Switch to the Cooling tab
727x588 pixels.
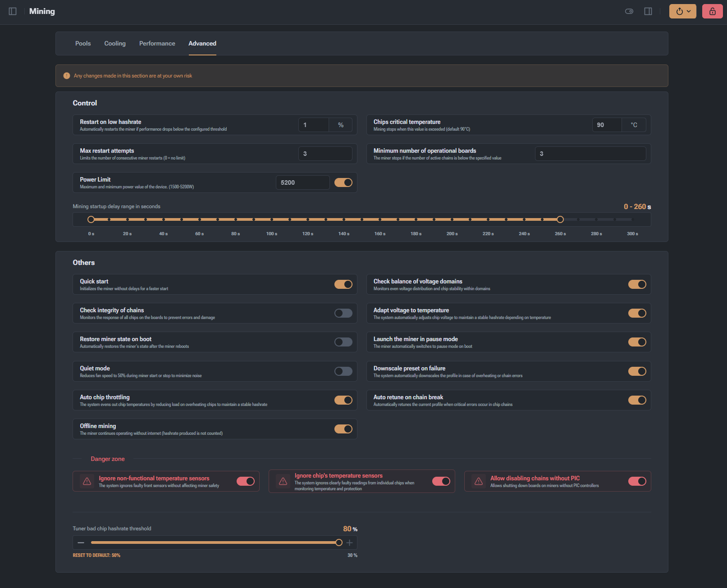115,43
